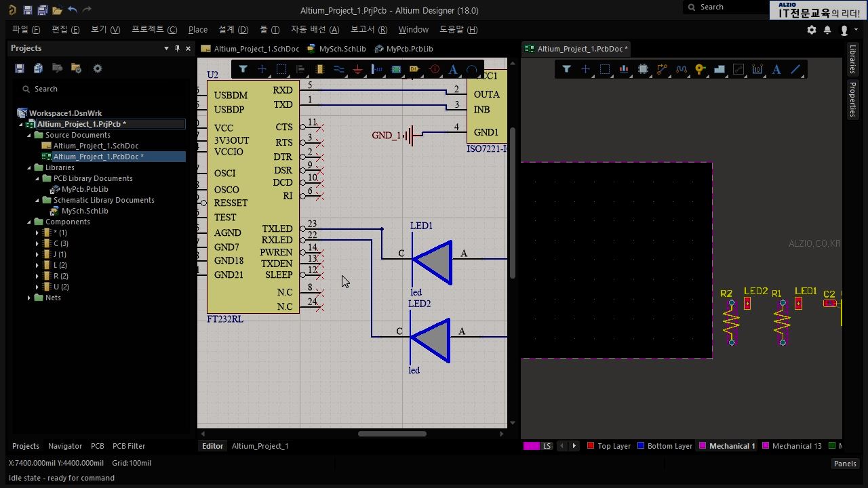Open the Libraries side panel button
This screenshot has width=868, height=488.
[853, 60]
